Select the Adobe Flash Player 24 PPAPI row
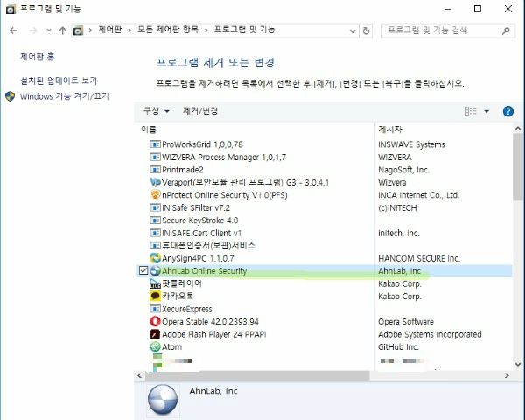525x420 pixels. (x=324, y=334)
